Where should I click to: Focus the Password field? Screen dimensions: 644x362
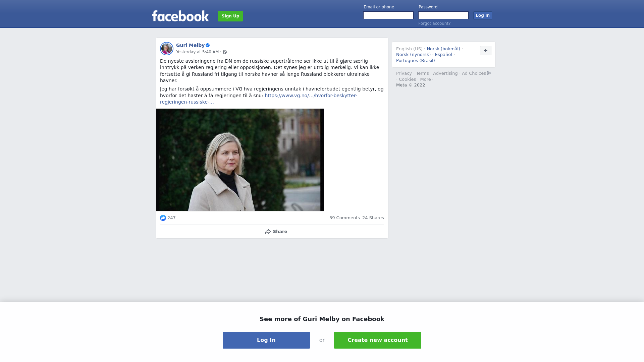(443, 15)
